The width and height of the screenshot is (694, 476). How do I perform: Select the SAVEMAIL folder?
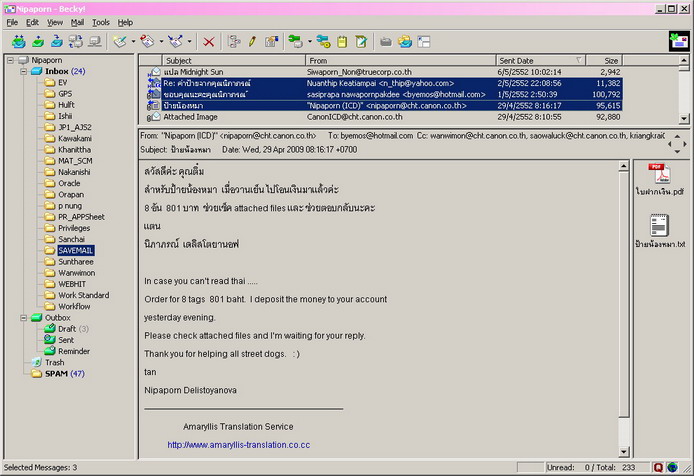point(76,251)
